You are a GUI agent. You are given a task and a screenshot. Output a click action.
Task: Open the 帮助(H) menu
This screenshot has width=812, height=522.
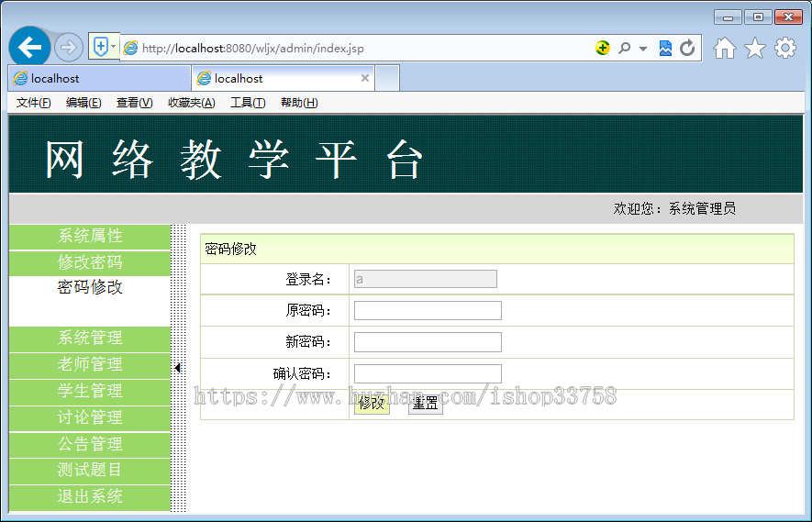[299, 103]
